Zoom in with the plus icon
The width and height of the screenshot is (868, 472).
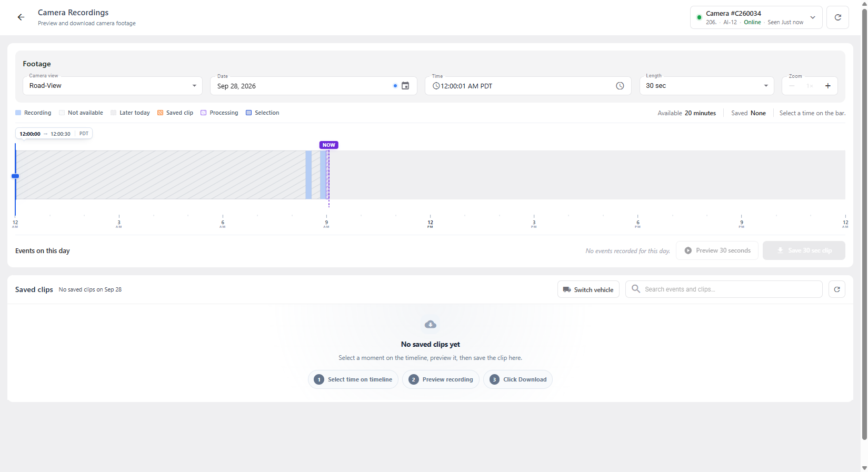tap(827, 86)
